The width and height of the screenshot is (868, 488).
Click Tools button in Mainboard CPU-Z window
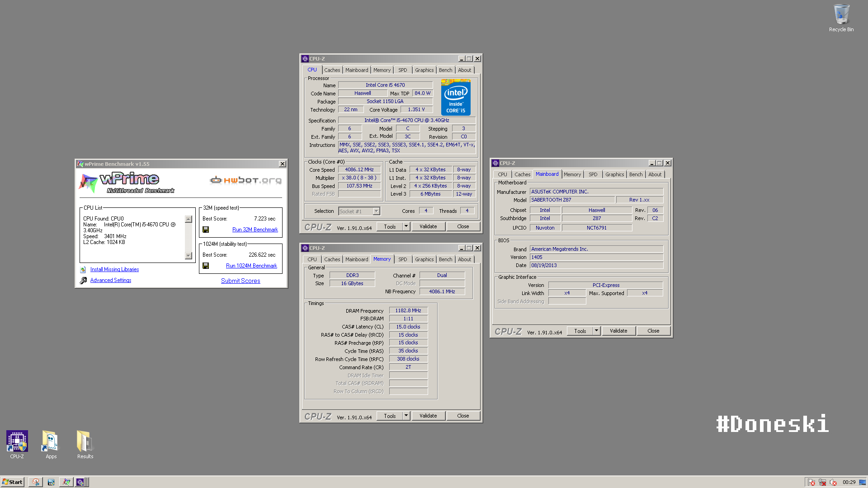pos(580,331)
